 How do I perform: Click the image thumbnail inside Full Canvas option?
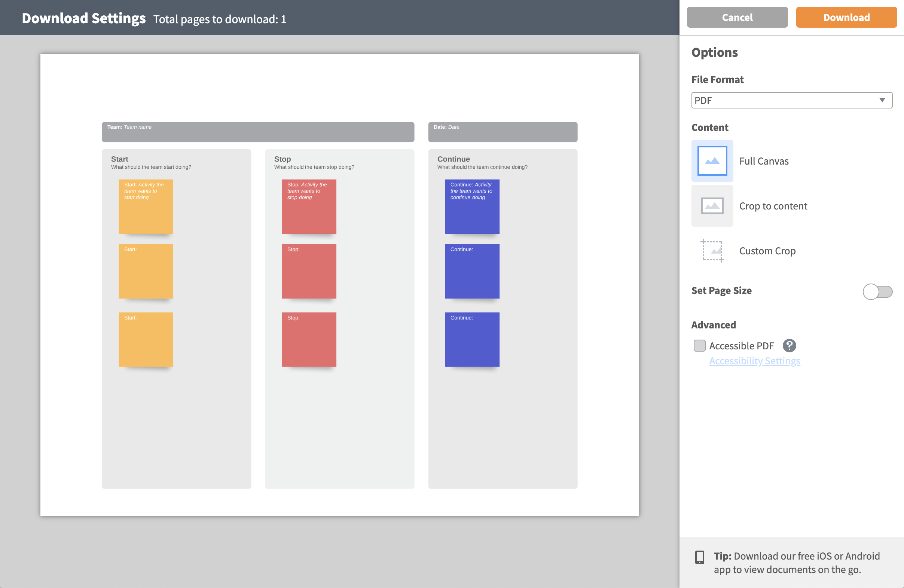coord(712,160)
